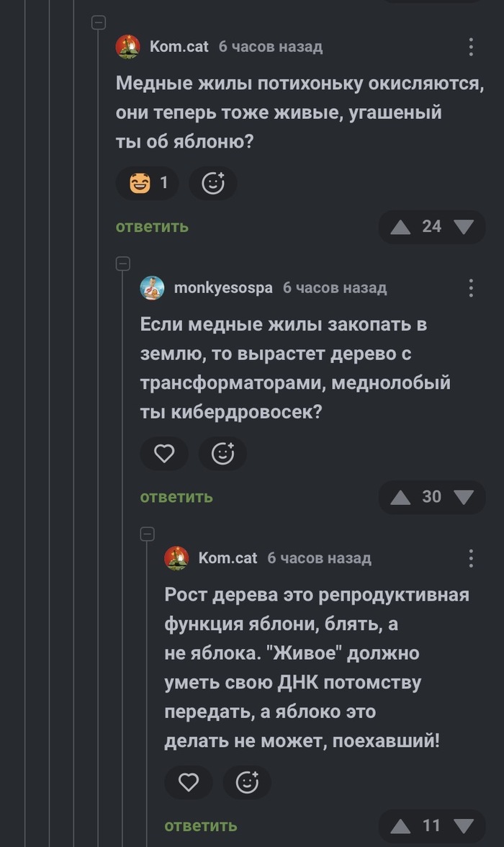The width and height of the screenshot is (504, 847).
Task: Collapse the first Kom.cat comment thread
Action: pos(99,23)
